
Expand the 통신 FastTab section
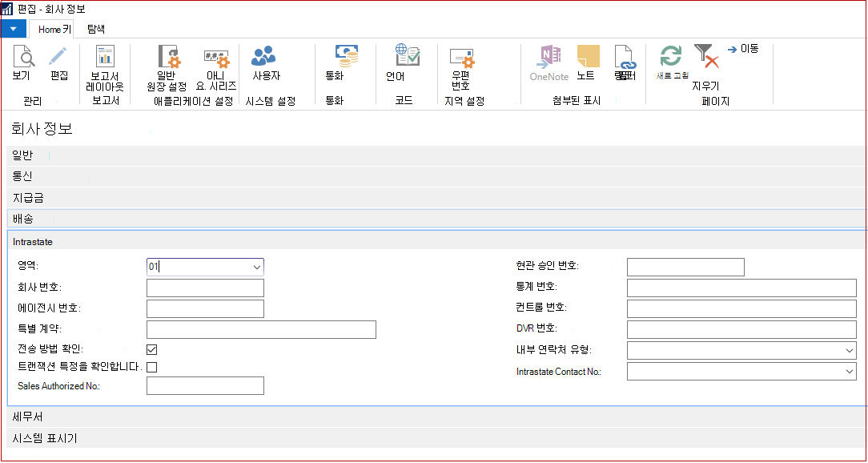437,176
